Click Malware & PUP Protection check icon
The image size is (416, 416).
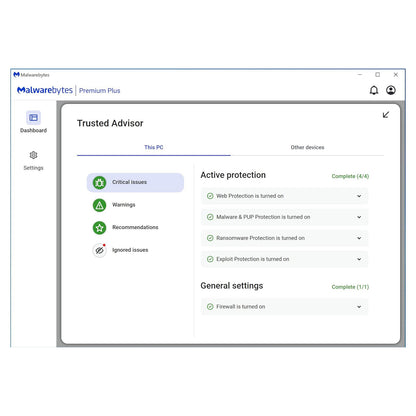point(210,217)
